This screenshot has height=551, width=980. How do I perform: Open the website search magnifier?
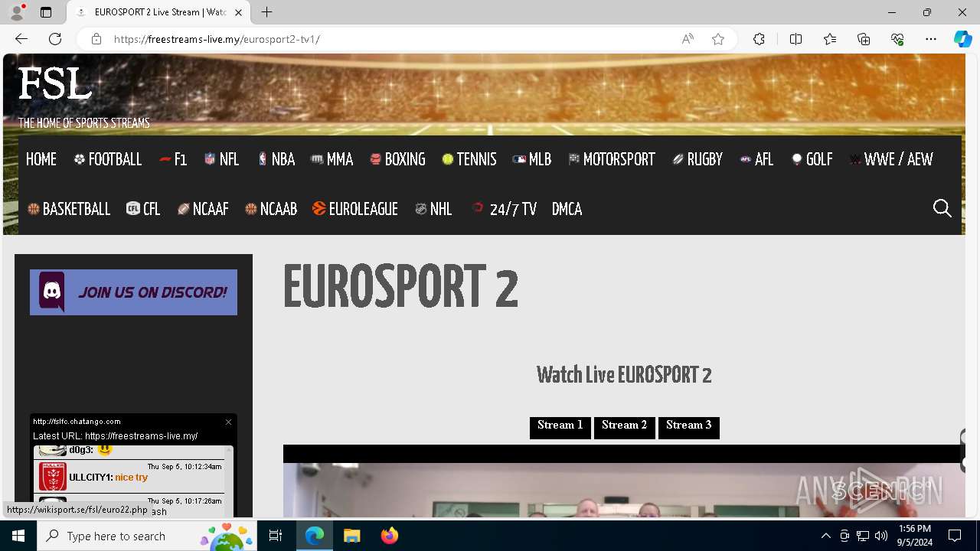pyautogui.click(x=942, y=208)
